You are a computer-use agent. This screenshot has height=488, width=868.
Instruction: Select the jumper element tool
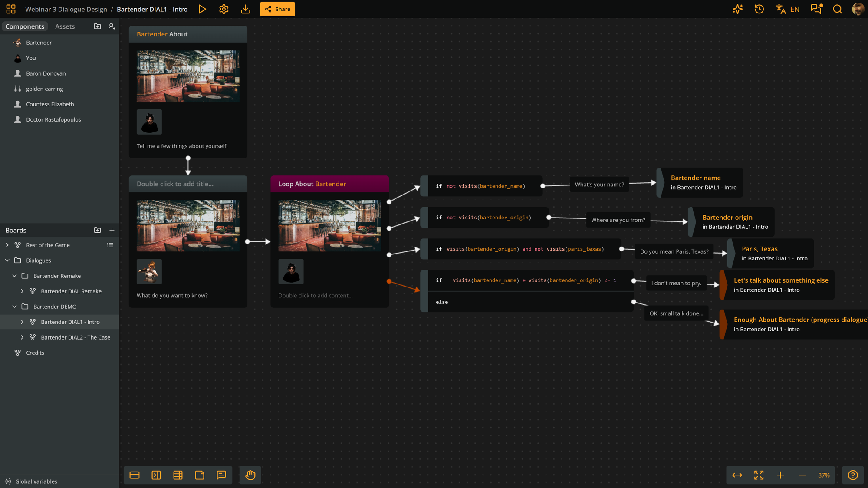[156, 475]
